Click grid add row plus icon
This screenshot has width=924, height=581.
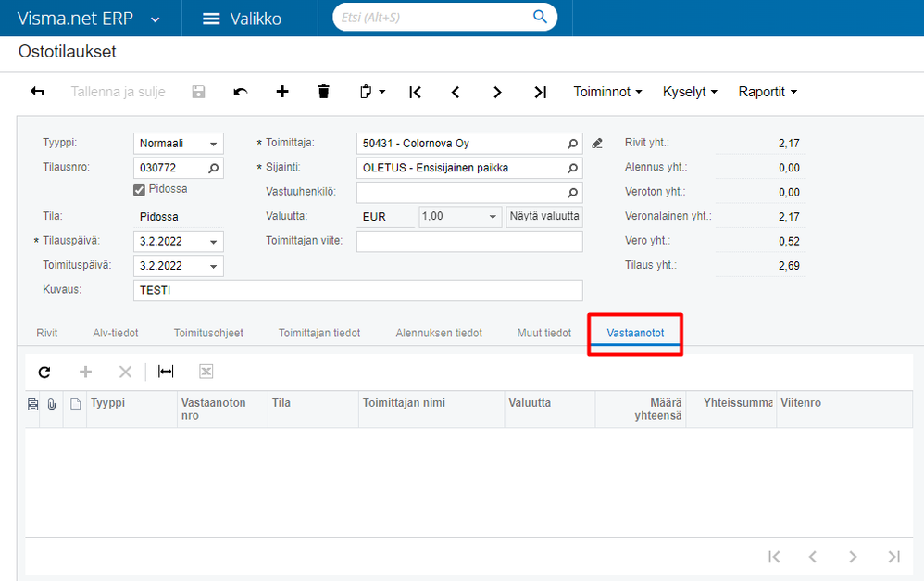85,372
